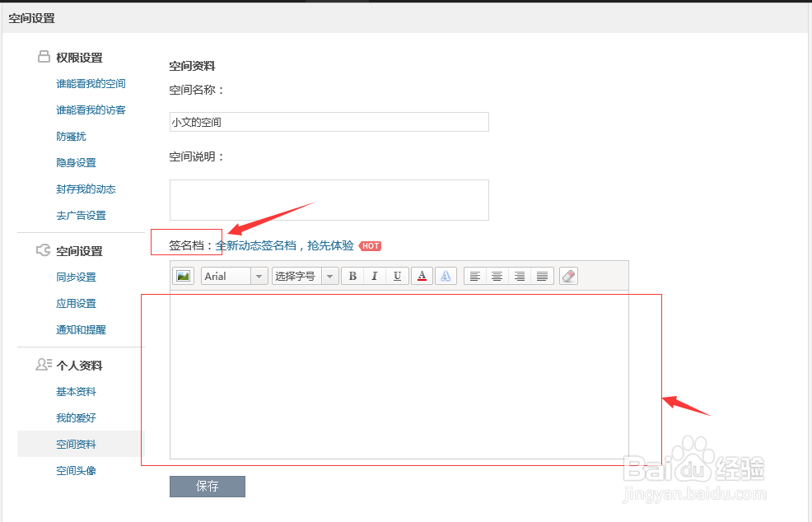Open 隐身设置 page
812x522 pixels.
[76, 162]
